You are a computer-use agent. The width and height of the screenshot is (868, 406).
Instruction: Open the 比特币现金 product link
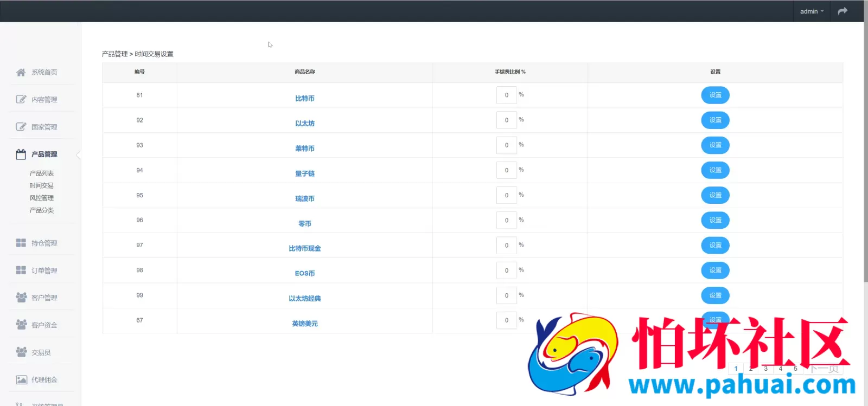coord(305,248)
